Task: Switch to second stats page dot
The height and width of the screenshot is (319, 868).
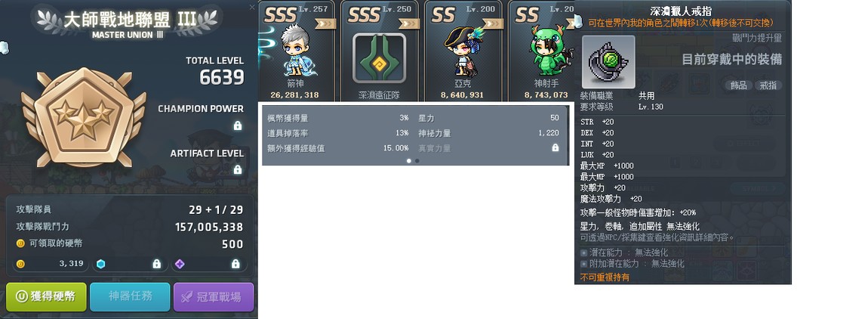Action: point(417,161)
